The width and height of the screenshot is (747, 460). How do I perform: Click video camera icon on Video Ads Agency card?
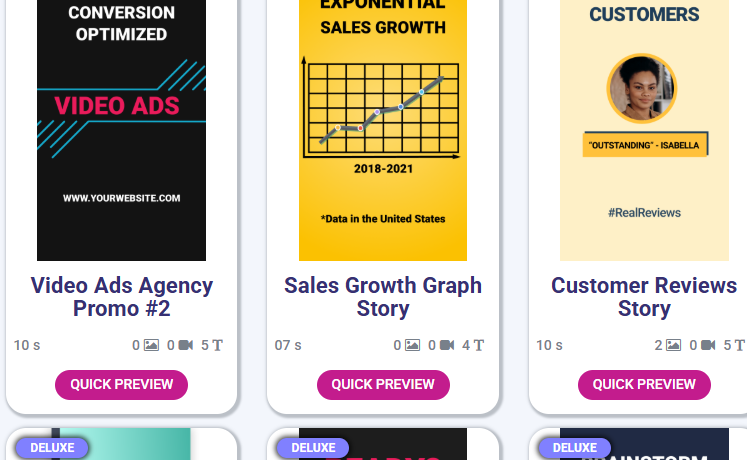tap(184, 345)
